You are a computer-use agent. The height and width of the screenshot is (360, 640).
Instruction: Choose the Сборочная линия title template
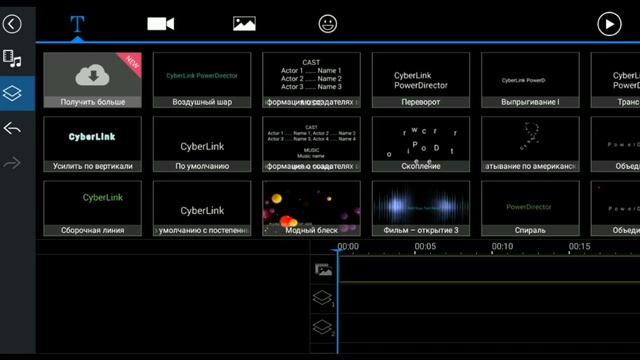(x=93, y=208)
